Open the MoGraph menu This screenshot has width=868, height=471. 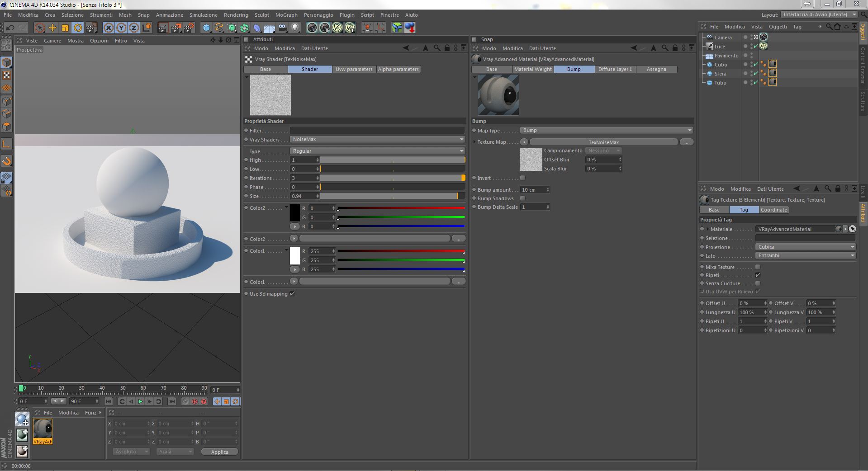coord(286,15)
